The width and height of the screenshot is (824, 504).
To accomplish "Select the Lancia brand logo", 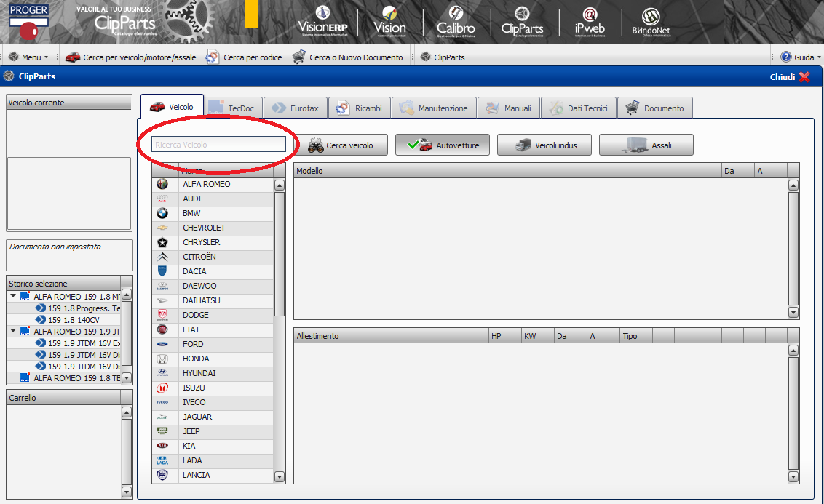I will pos(162,475).
